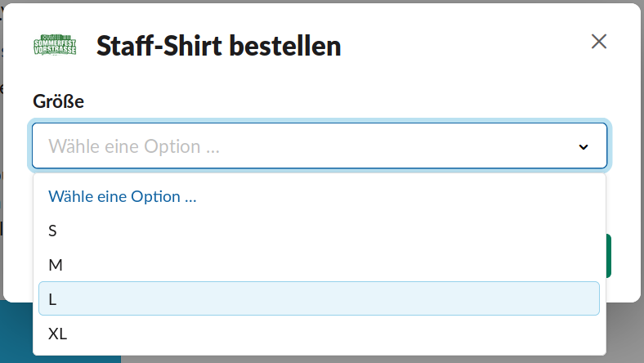Click the Sommerfest Vorstraße logo icon

[x=55, y=44]
